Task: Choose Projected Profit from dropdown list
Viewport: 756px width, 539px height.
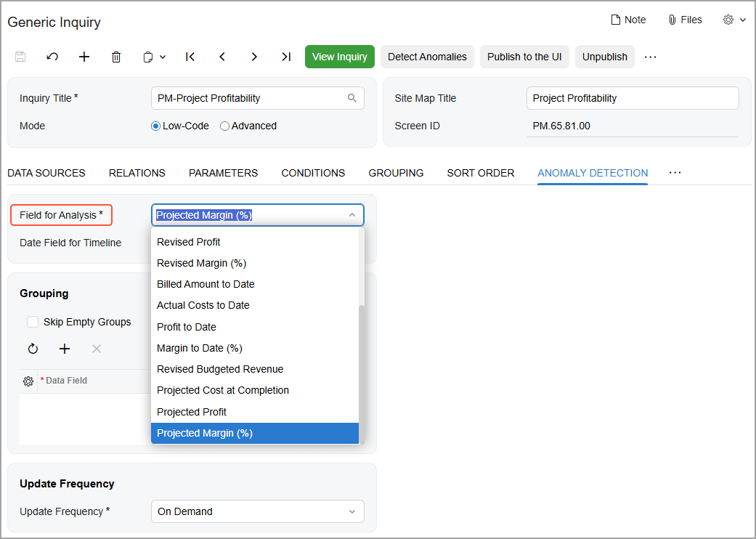Action: (x=192, y=412)
